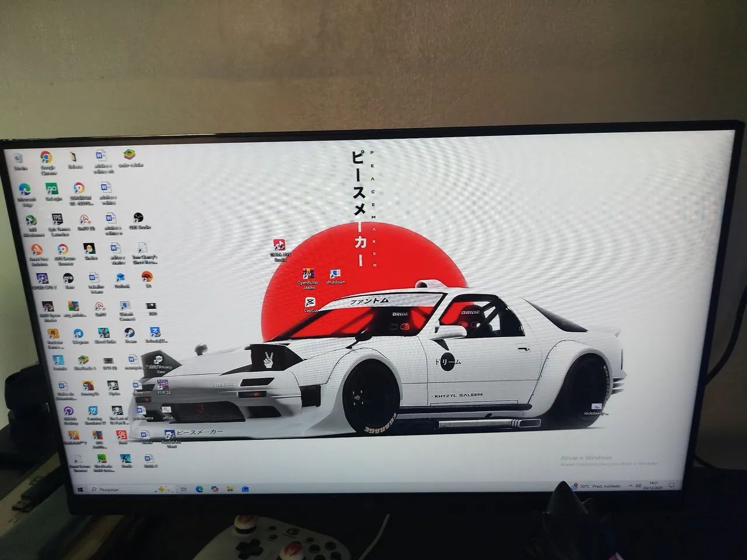Open the Google Chrome desktop shortcut
This screenshot has width=747, height=560.
pyautogui.click(x=47, y=158)
